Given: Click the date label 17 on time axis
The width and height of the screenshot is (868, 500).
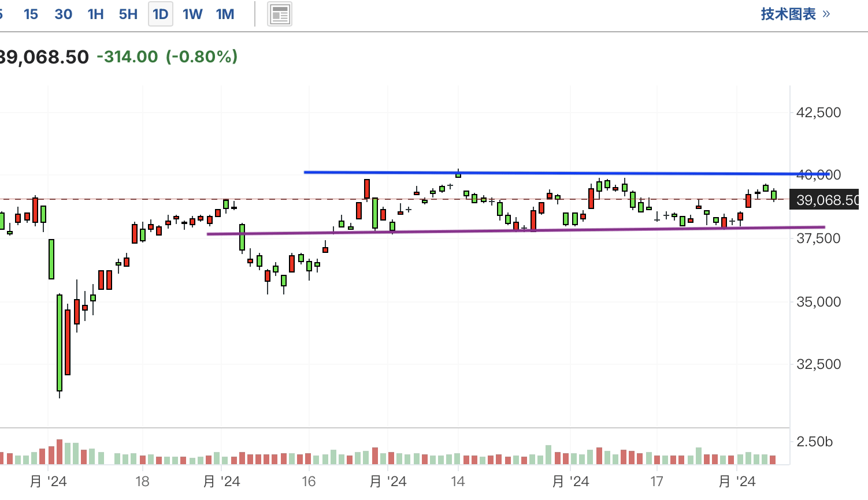Looking at the screenshot, I should coord(656,481).
